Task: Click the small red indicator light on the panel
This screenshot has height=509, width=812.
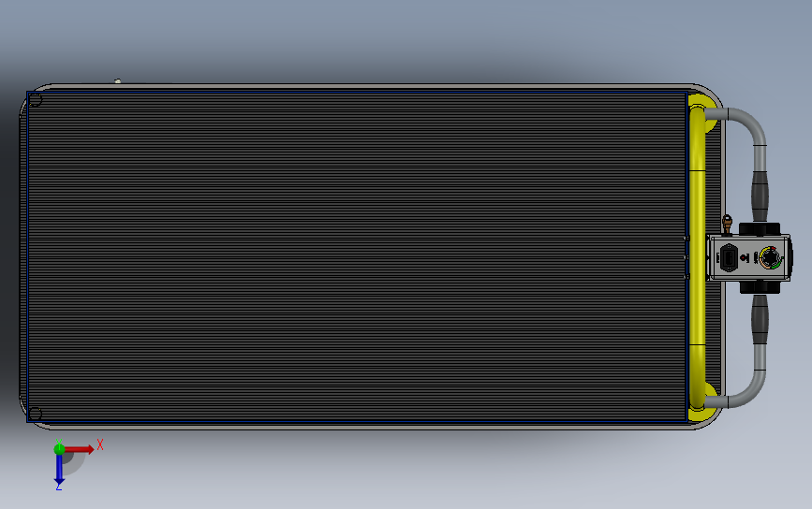Action: point(745,257)
